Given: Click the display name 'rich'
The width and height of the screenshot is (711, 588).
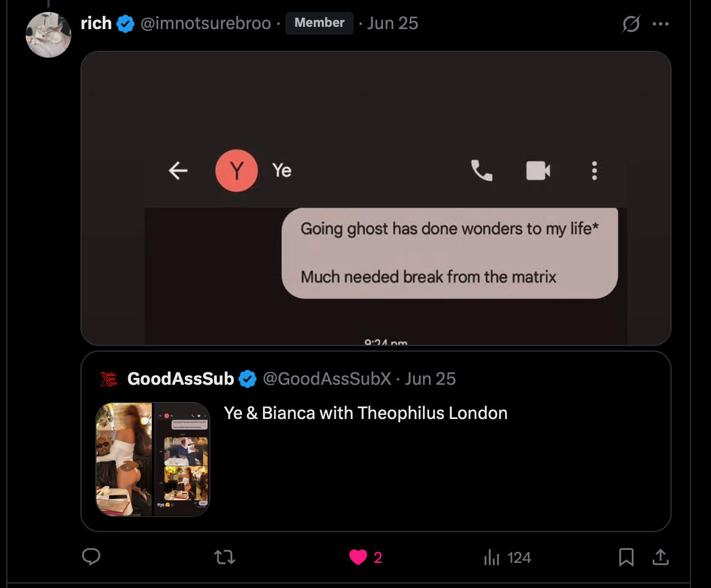Looking at the screenshot, I should pyautogui.click(x=96, y=23).
